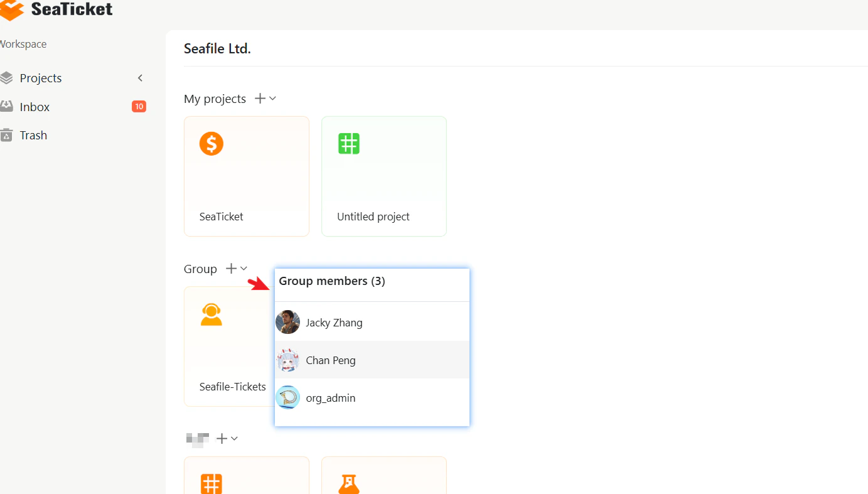Click the Workspace label in sidebar
The image size is (868, 494).
click(x=23, y=44)
